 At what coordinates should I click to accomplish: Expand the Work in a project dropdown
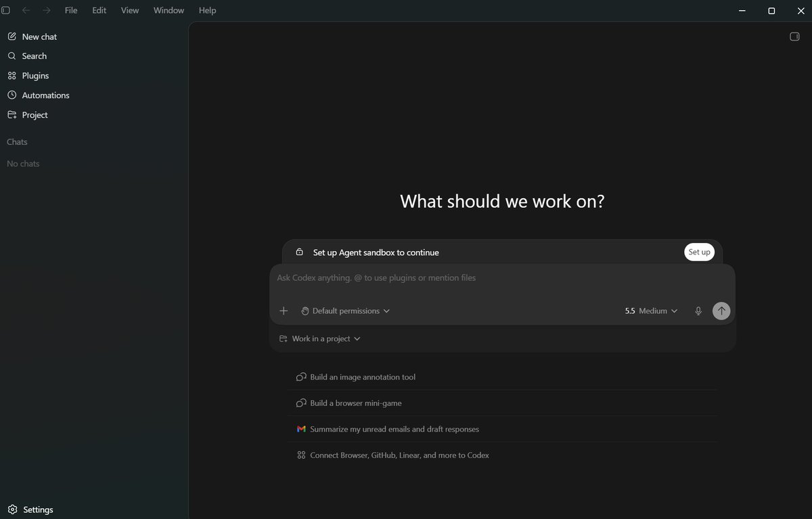coord(320,338)
